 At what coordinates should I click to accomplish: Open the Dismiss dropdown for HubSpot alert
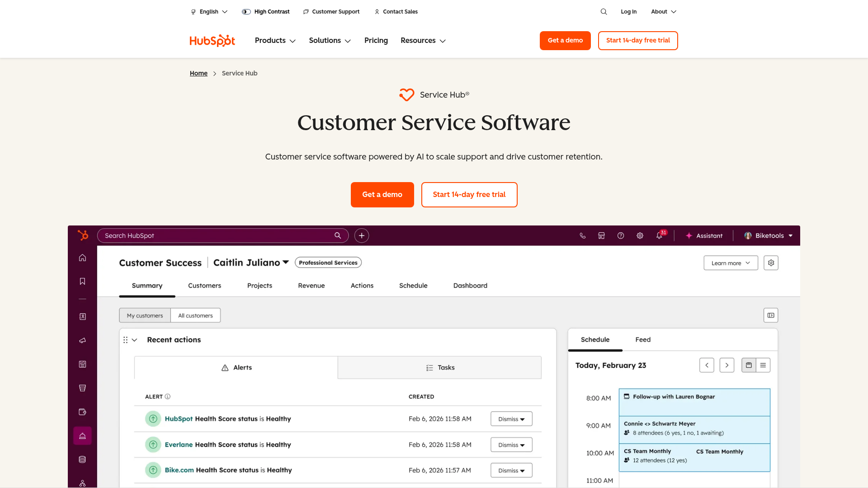point(511,419)
